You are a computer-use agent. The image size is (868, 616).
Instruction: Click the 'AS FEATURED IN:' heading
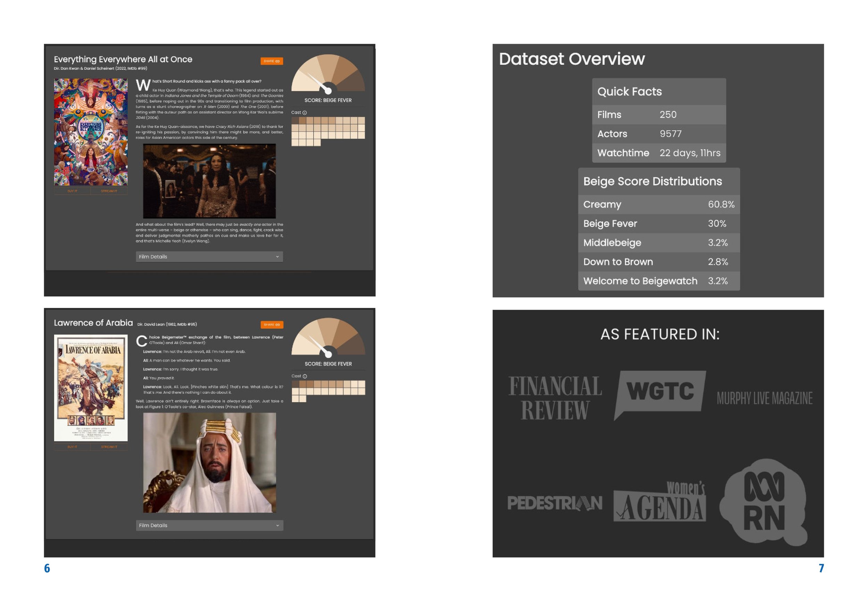pyautogui.click(x=660, y=334)
